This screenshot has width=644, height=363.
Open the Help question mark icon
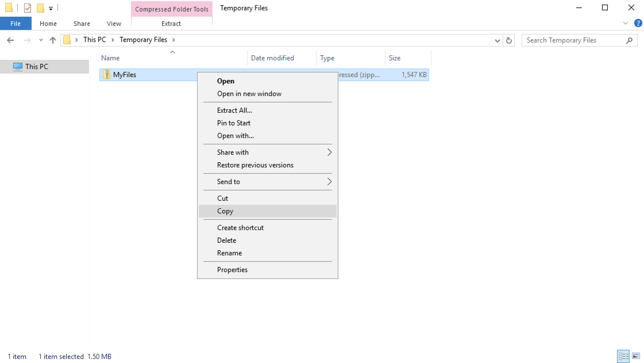click(x=638, y=23)
